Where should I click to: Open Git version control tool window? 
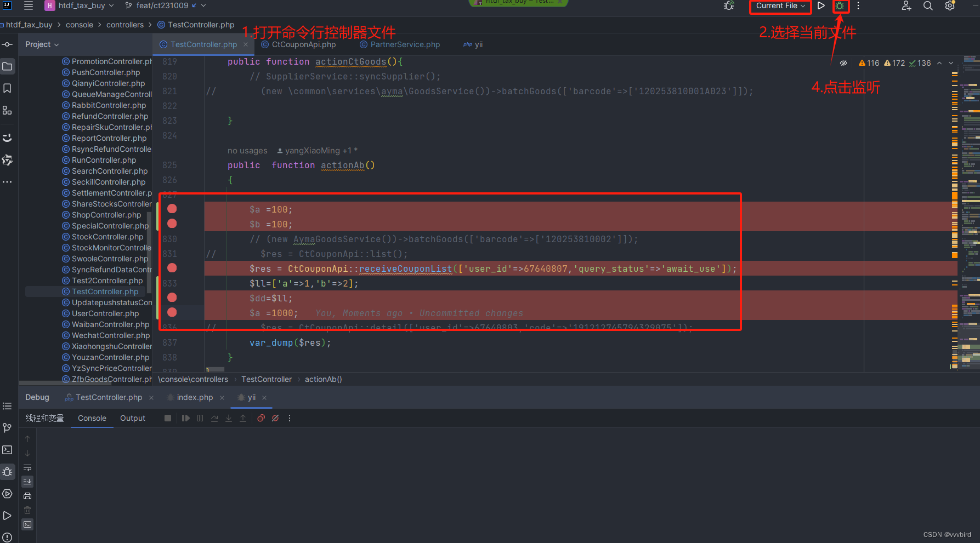(x=7, y=428)
